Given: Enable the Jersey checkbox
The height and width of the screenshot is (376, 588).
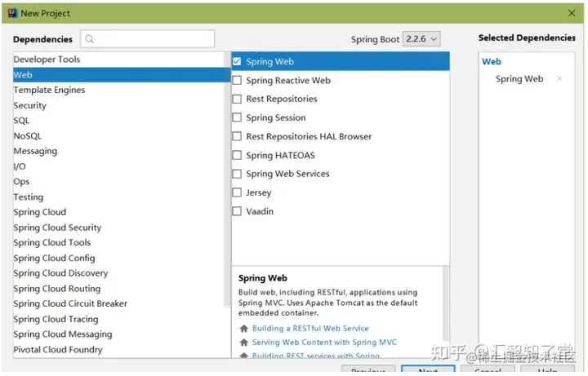Looking at the screenshot, I should [237, 192].
